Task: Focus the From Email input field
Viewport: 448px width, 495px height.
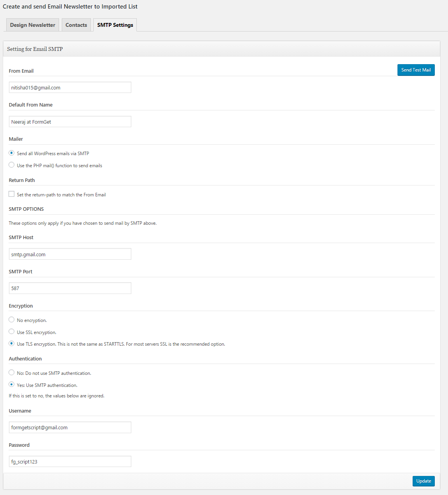Action: click(70, 87)
